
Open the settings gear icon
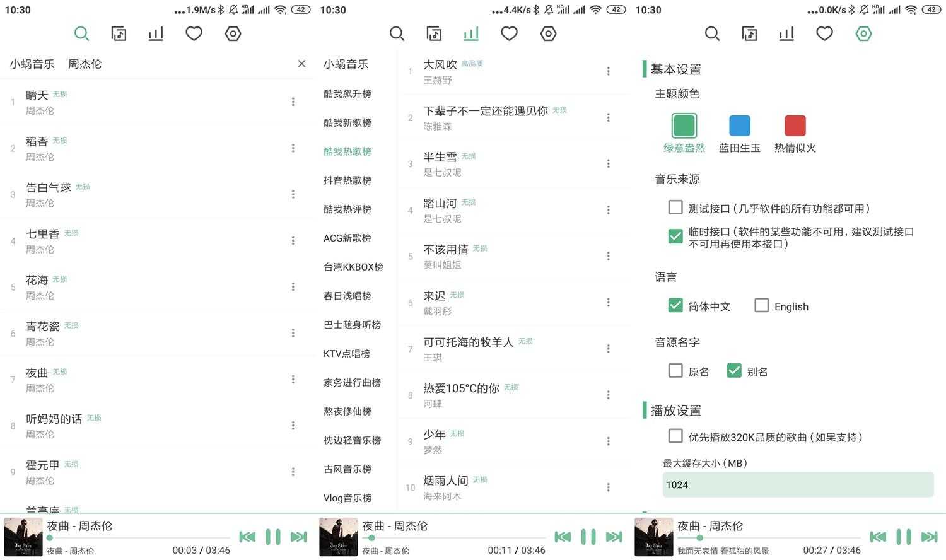coord(863,33)
